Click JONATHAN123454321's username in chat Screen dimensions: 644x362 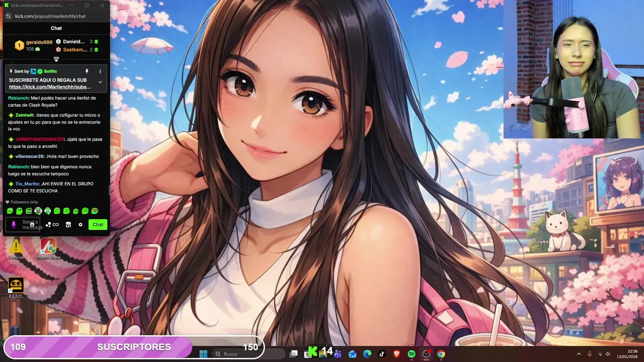(x=40, y=139)
